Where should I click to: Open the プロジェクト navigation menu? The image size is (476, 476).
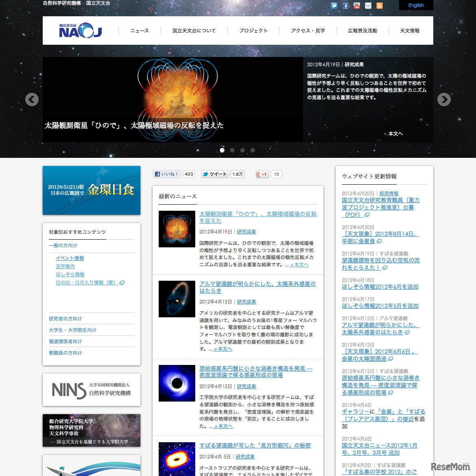click(x=254, y=31)
